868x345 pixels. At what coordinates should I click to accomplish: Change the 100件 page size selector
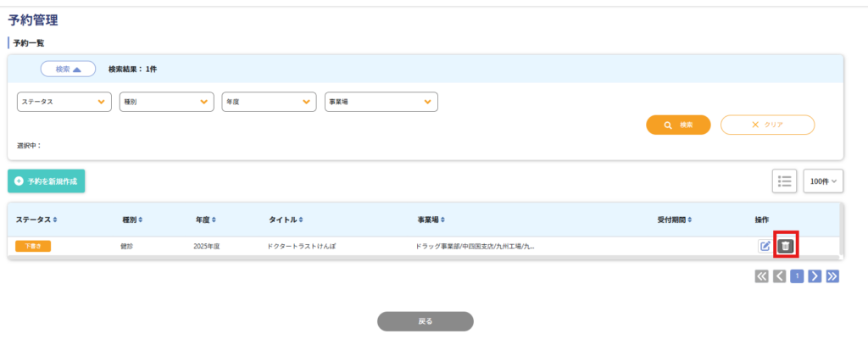click(x=823, y=181)
